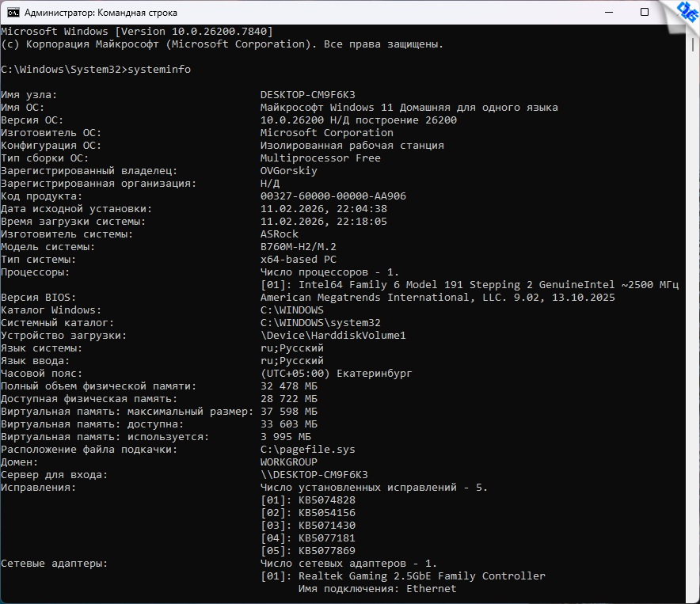Click page file location 'C:\pagefile.sys'
700x604 pixels.
tap(307, 449)
